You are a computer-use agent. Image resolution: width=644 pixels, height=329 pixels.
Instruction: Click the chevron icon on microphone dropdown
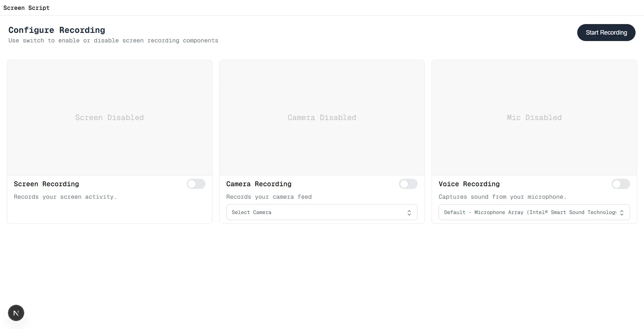(x=622, y=212)
